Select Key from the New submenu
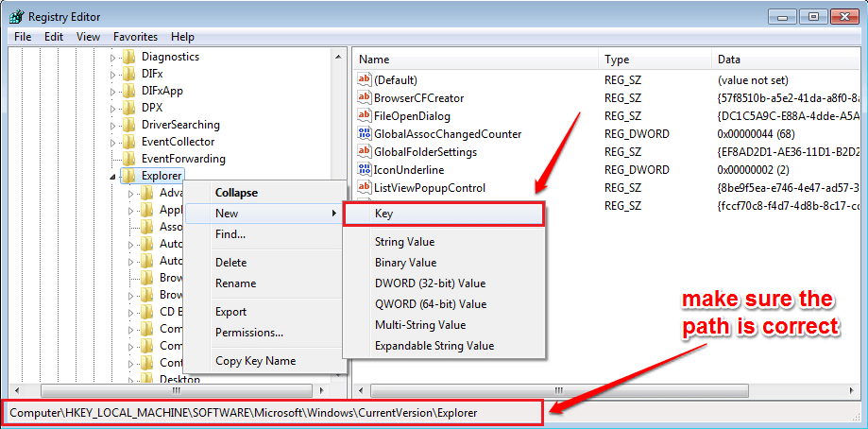This screenshot has width=868, height=429. tap(444, 214)
